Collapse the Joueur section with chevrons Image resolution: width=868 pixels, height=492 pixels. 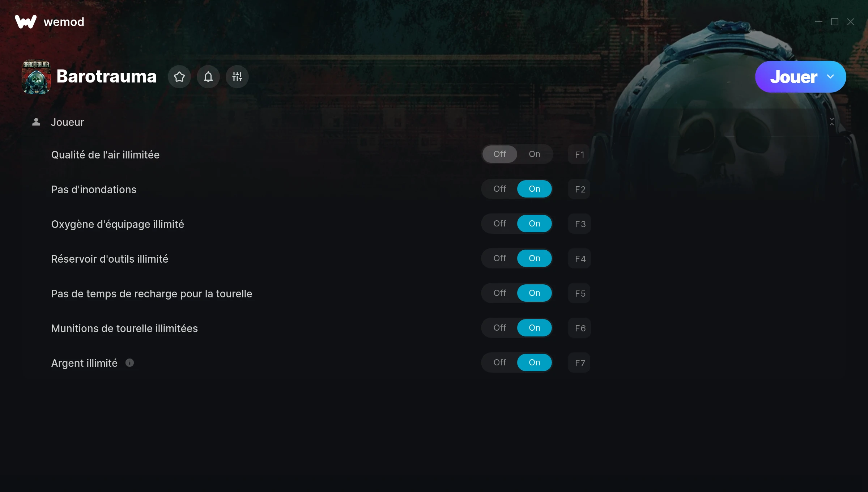[832, 122]
